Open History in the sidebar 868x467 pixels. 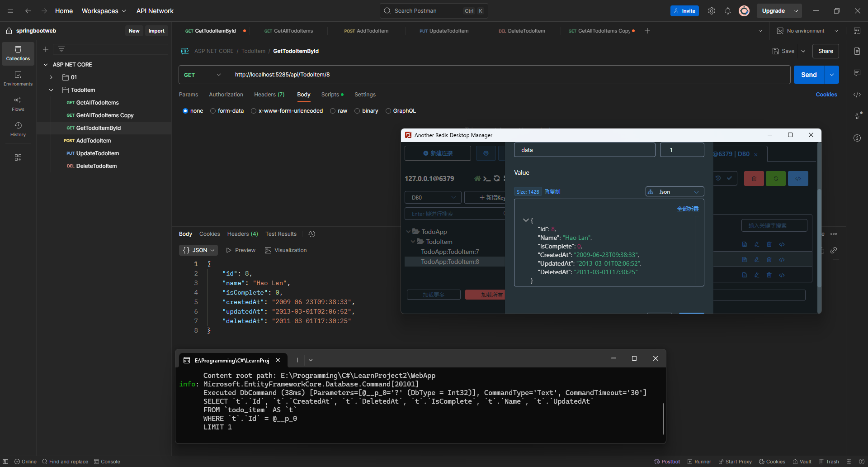(x=18, y=129)
